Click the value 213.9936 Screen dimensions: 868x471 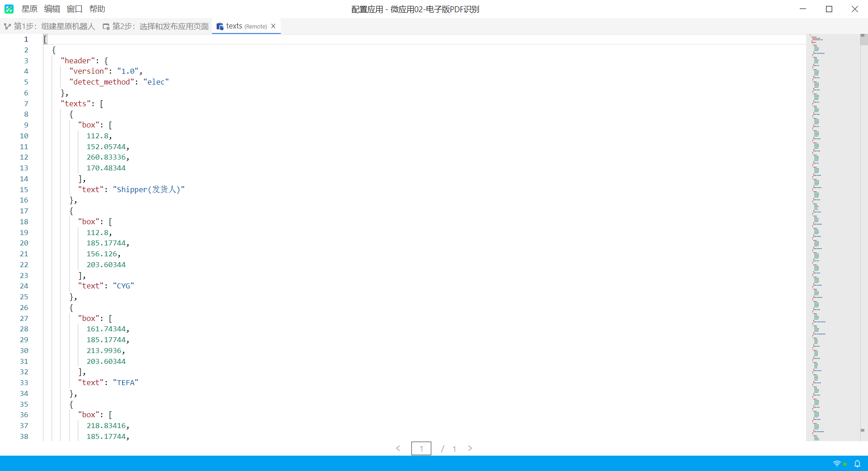[104, 351]
